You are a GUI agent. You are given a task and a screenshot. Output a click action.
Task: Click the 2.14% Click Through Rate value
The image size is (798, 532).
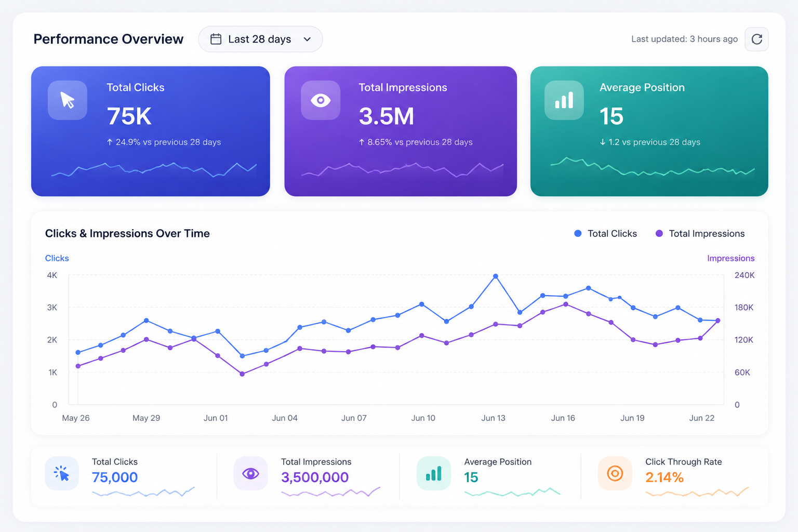(664, 477)
